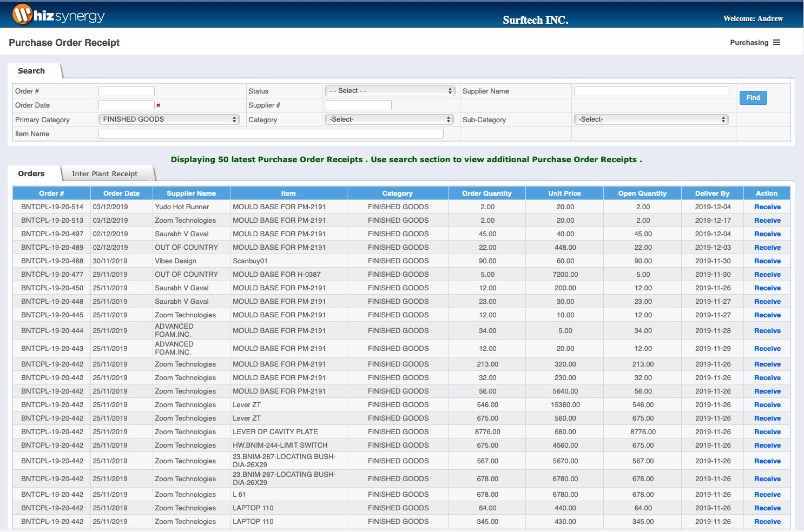The height and width of the screenshot is (532, 804).
Task: Click the Deliver By column header
Action: tap(712, 194)
